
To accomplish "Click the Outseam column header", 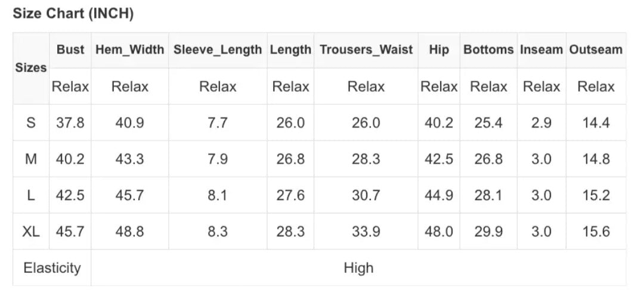I will click(595, 50).
